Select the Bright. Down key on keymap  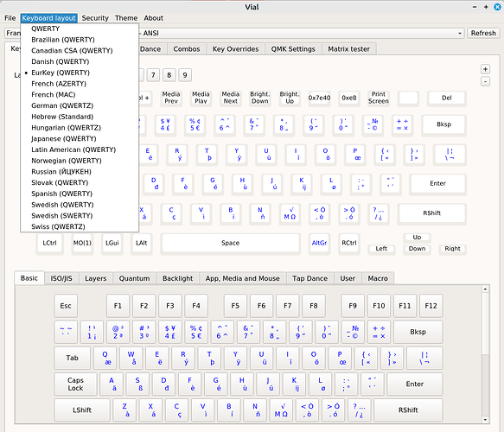(x=259, y=98)
